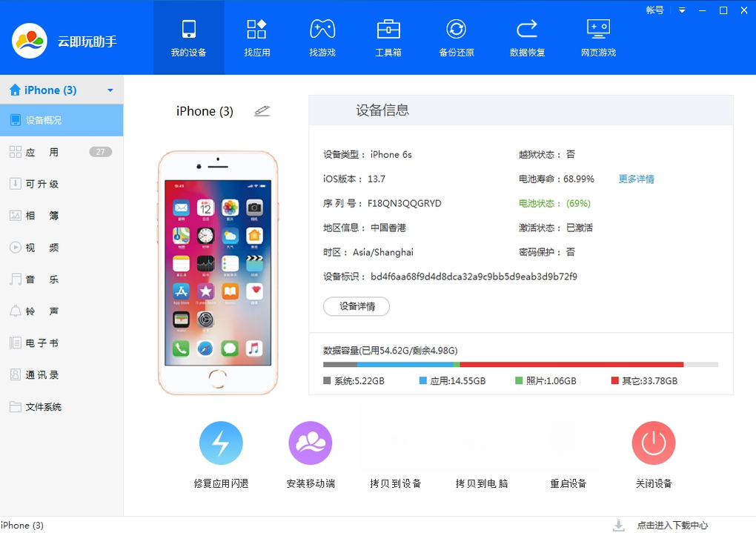The height and width of the screenshot is (533, 756).
Task: Click the 设备类型 iPhone 6s text
Action: 368,154
